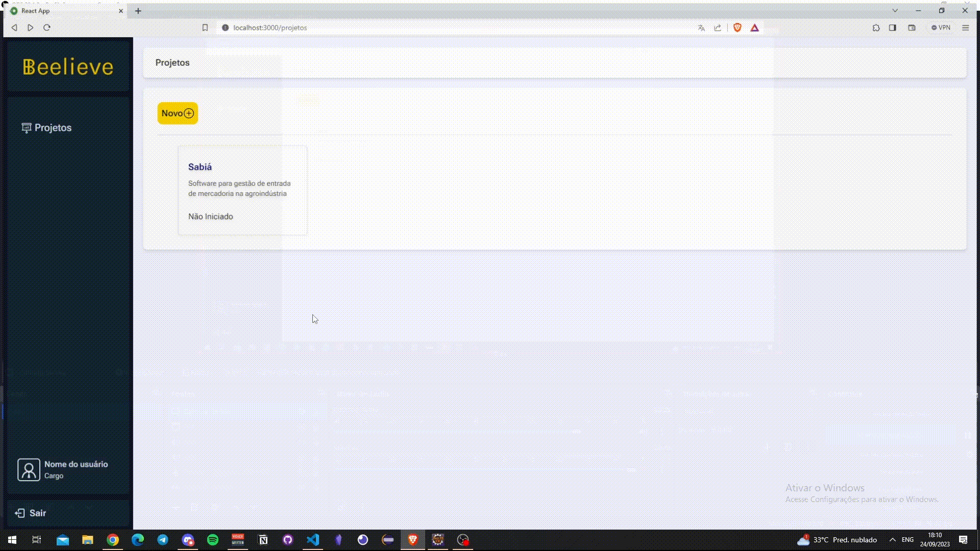Image resolution: width=980 pixels, height=551 pixels.
Task: Expand the tab search chevron
Action: (895, 10)
